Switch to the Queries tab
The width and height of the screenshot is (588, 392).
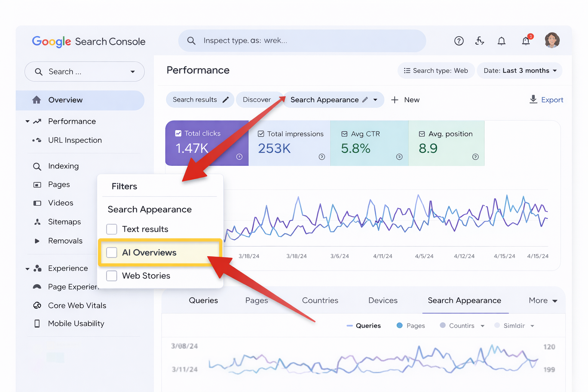[203, 301]
